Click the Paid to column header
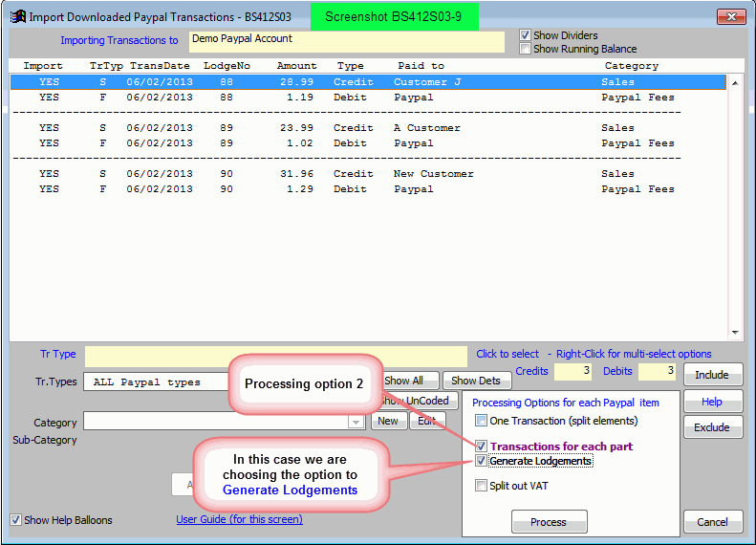This screenshot has width=756, height=545. pyautogui.click(x=421, y=66)
